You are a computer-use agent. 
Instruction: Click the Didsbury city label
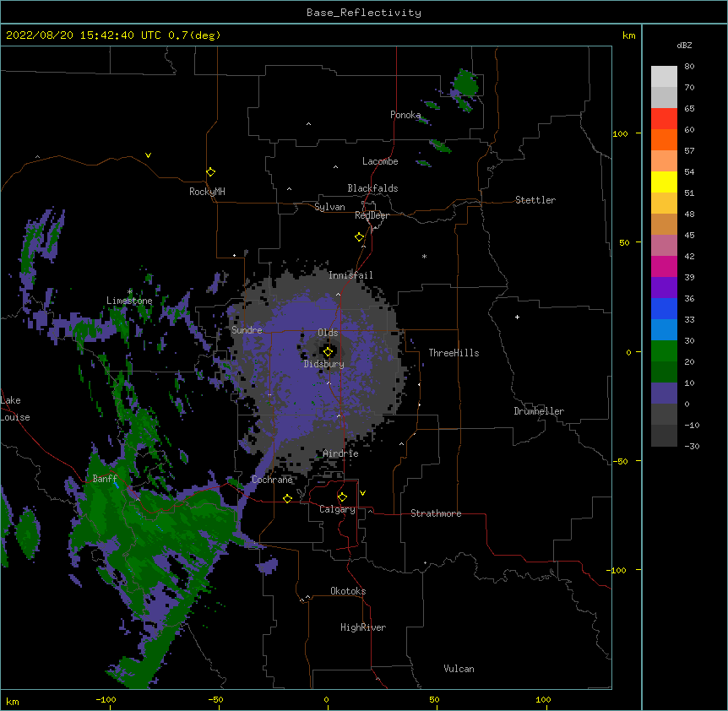pyautogui.click(x=324, y=364)
